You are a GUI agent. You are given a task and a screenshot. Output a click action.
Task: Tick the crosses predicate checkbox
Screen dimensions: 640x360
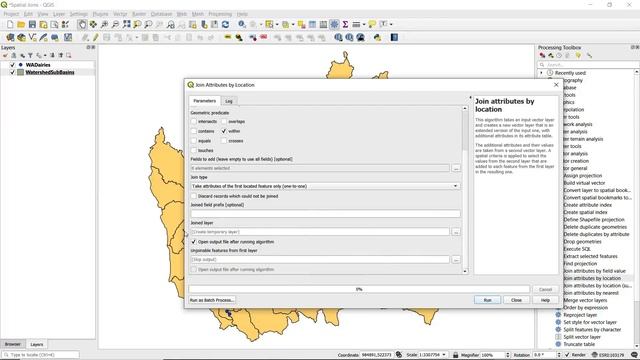[224, 141]
